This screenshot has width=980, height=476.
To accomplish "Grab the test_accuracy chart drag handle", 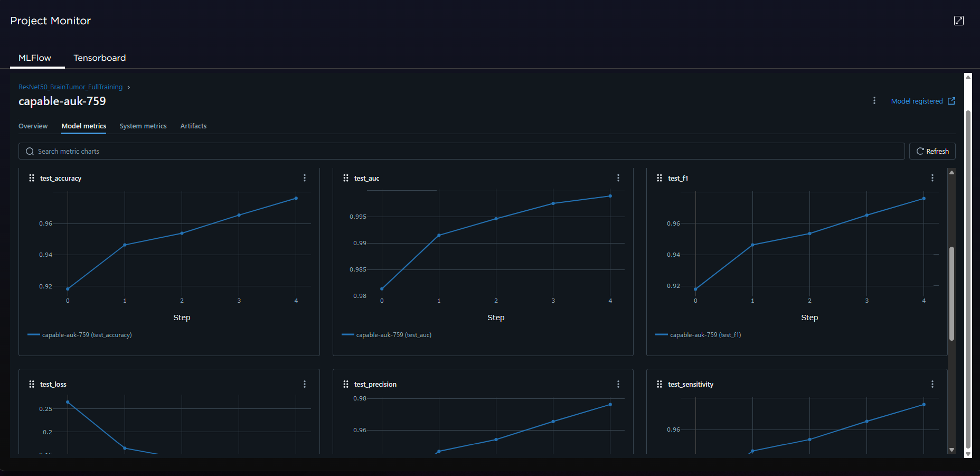I will [32, 178].
